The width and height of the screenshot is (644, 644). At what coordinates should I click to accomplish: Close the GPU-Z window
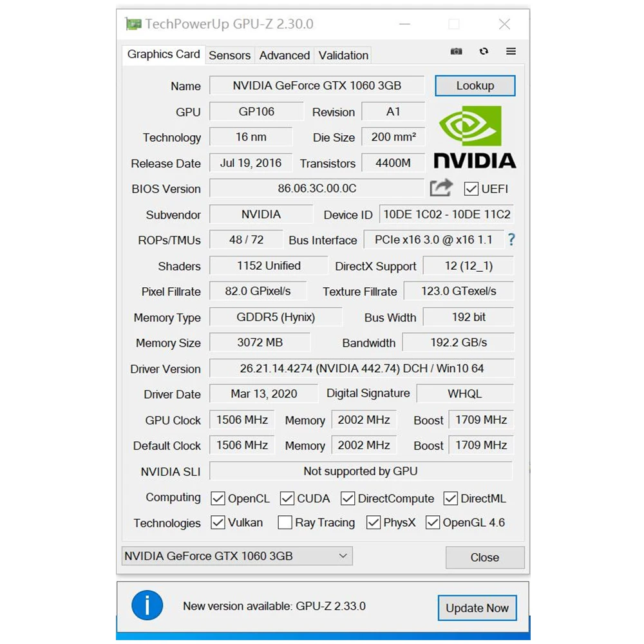tap(504, 24)
